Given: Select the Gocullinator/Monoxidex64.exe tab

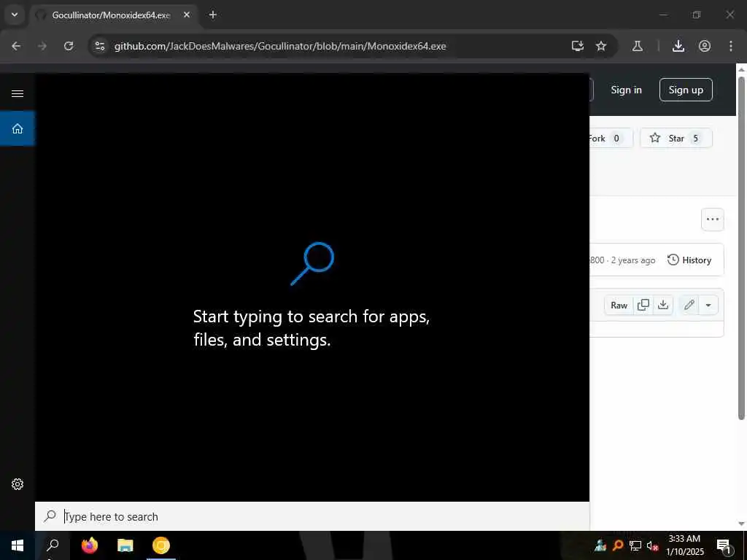Looking at the screenshot, I should pos(113,15).
